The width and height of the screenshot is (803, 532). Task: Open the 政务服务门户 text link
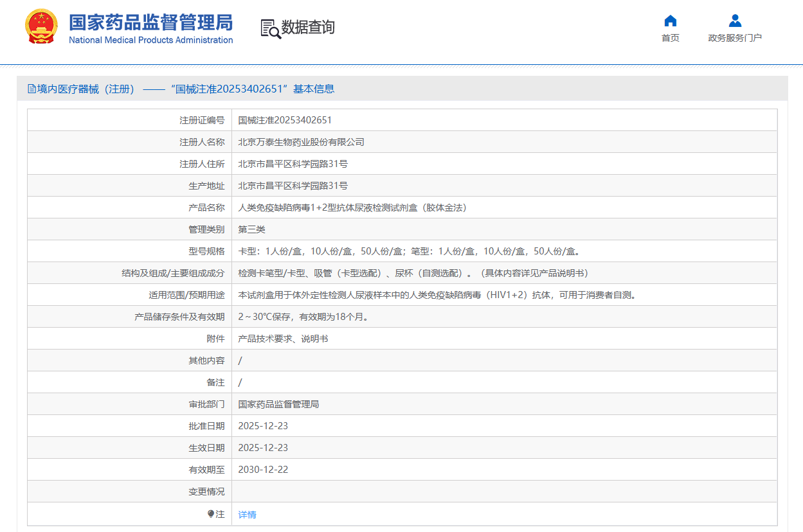(735, 38)
